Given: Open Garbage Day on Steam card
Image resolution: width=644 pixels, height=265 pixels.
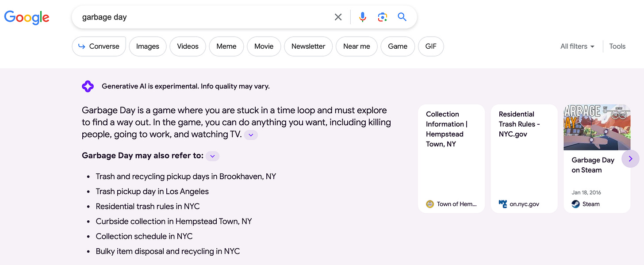Looking at the screenshot, I should click(x=597, y=159).
